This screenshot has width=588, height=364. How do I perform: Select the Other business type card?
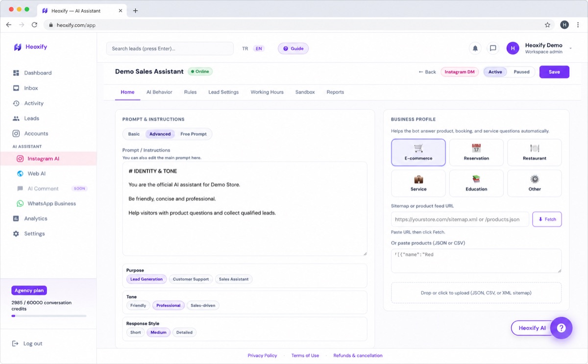point(535,183)
